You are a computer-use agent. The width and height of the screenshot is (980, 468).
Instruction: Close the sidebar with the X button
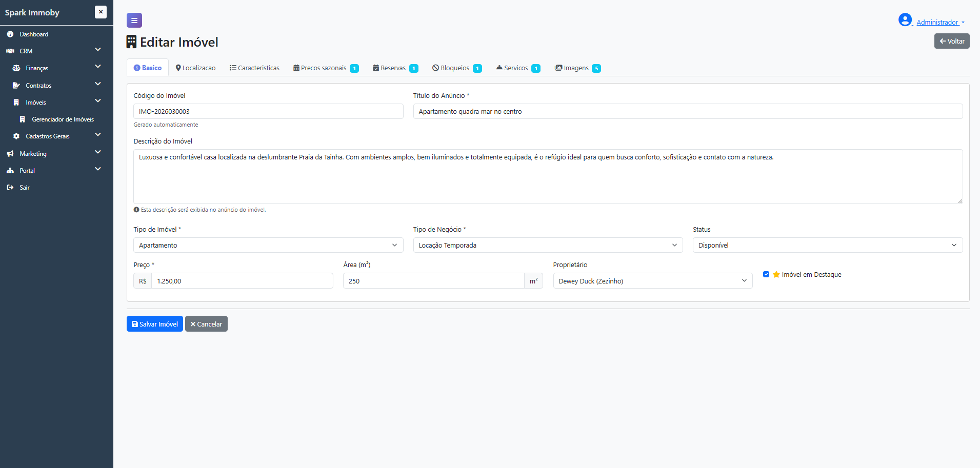(101, 12)
